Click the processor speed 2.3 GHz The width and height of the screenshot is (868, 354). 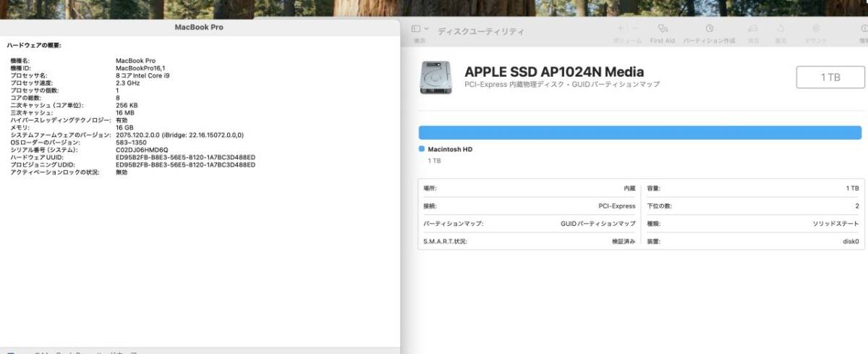coord(127,83)
